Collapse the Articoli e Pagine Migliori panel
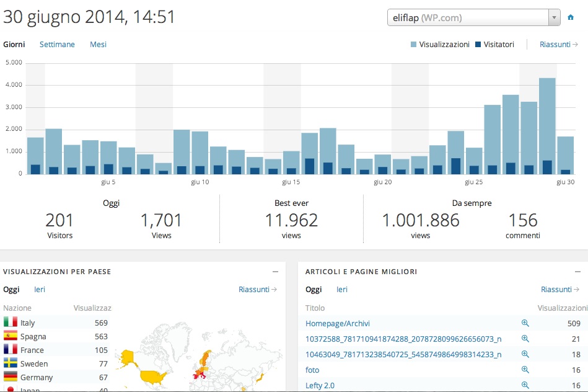588x392 pixels. pos(577,272)
